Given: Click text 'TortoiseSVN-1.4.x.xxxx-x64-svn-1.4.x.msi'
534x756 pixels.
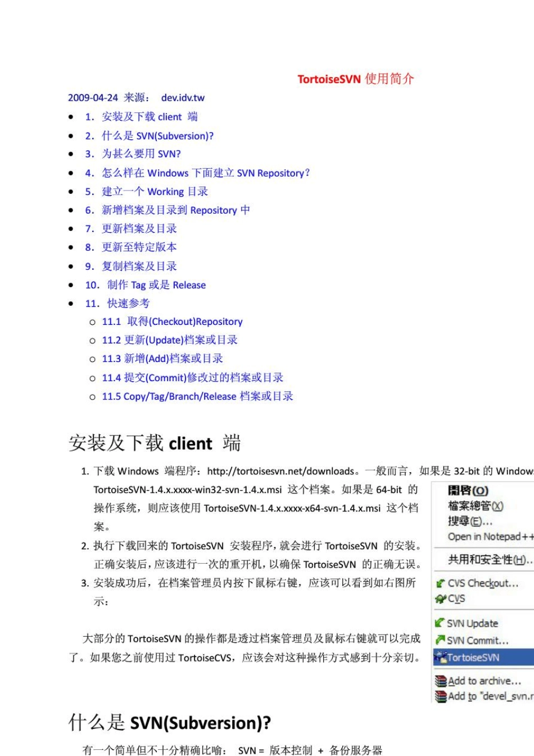Looking at the screenshot, I should pyautogui.click(x=292, y=509).
